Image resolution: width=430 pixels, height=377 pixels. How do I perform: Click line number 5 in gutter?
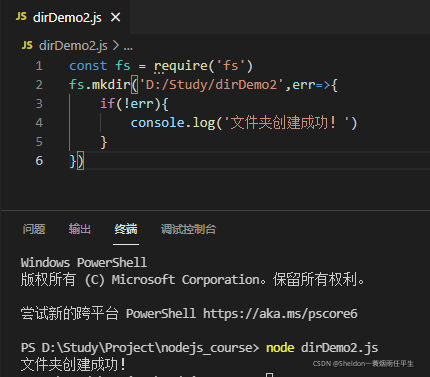click(x=39, y=142)
